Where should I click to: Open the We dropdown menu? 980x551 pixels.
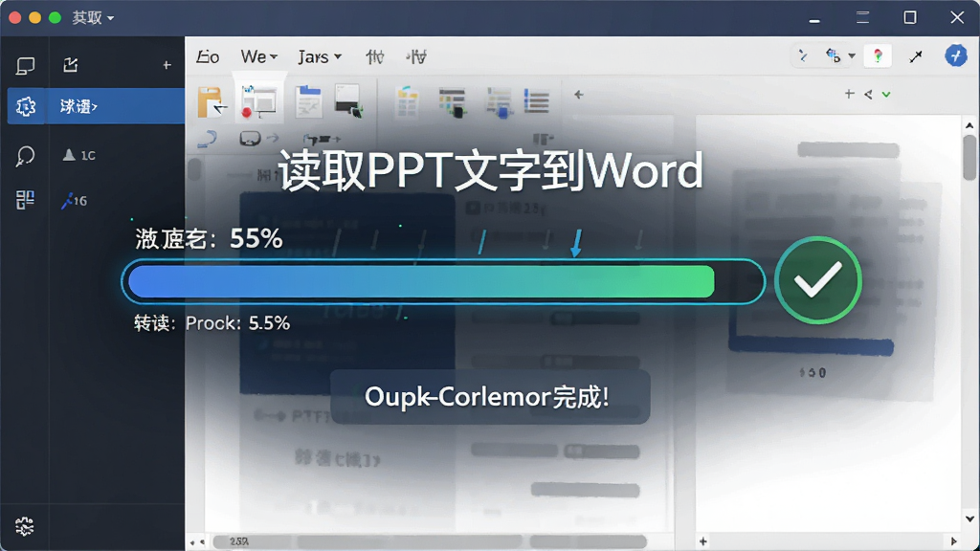coord(258,56)
